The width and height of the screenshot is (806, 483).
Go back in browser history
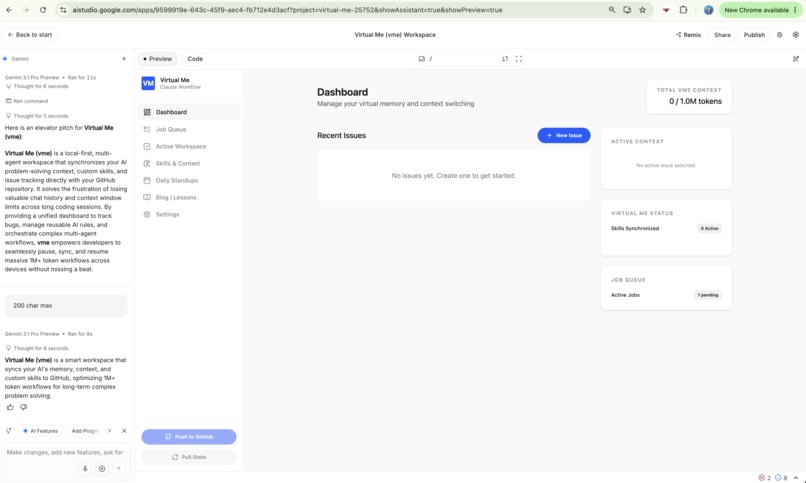pyautogui.click(x=9, y=10)
